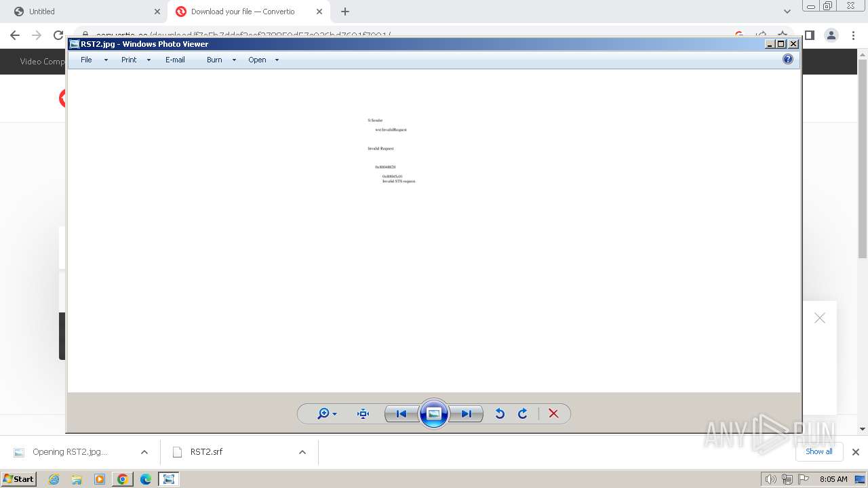Click the Chrome vertical scrollbar

point(863,159)
